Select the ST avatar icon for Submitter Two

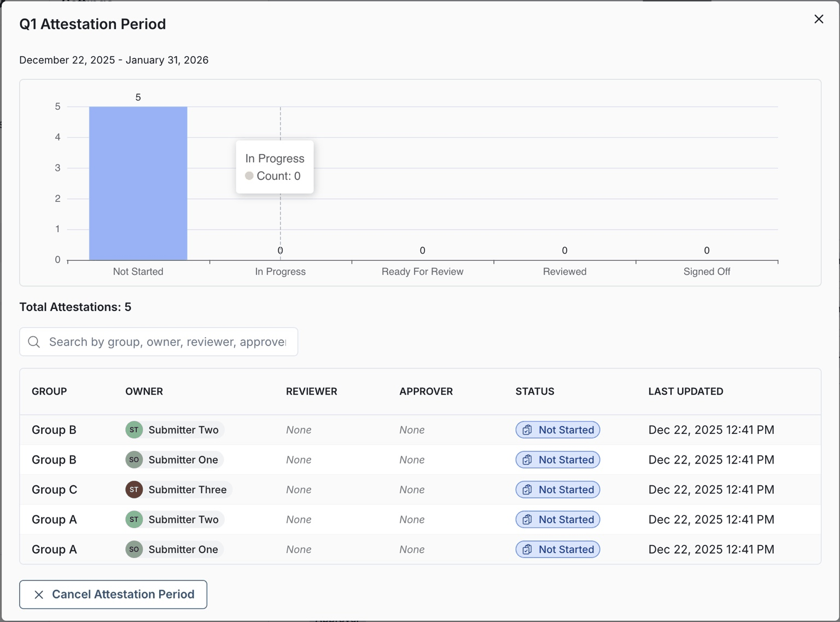tap(133, 430)
